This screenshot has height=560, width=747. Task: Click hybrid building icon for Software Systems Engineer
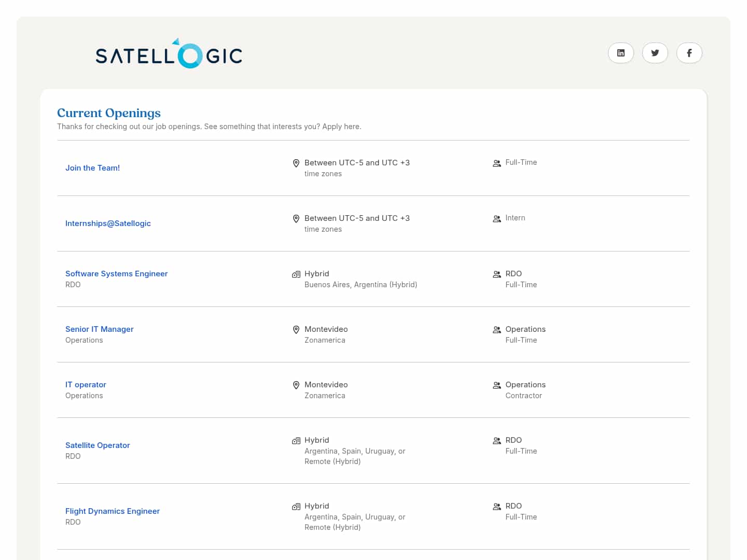[296, 274]
